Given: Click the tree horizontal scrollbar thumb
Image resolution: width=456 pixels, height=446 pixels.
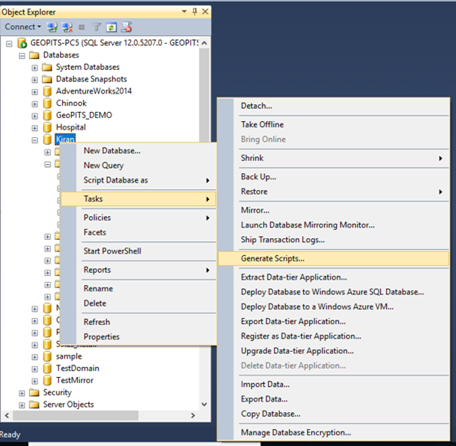Looking at the screenshot, I should [76, 415].
